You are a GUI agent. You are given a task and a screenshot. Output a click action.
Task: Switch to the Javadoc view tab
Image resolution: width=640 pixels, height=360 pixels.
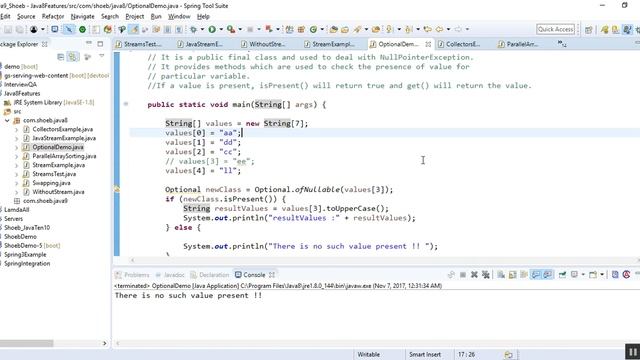pyautogui.click(x=170, y=275)
